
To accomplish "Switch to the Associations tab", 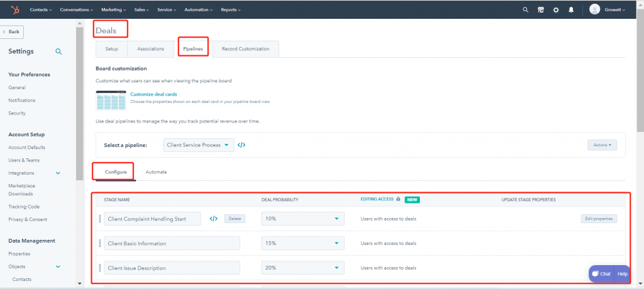I will click(151, 49).
